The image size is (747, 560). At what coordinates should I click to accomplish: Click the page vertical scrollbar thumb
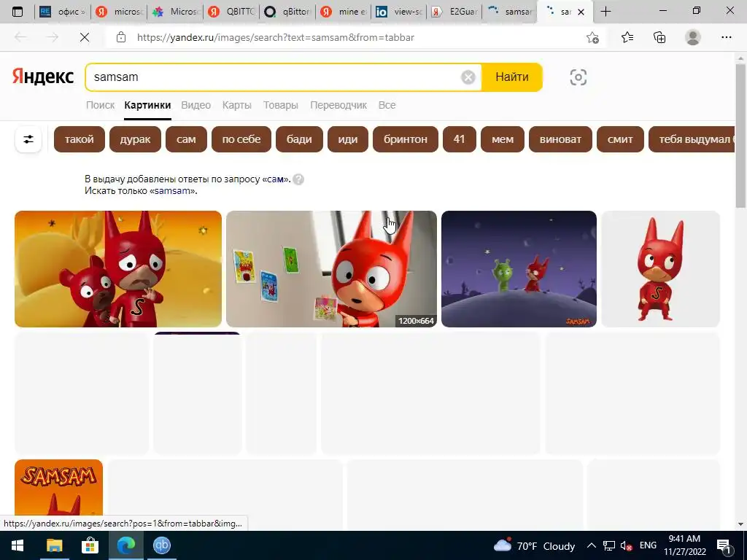tap(740, 136)
